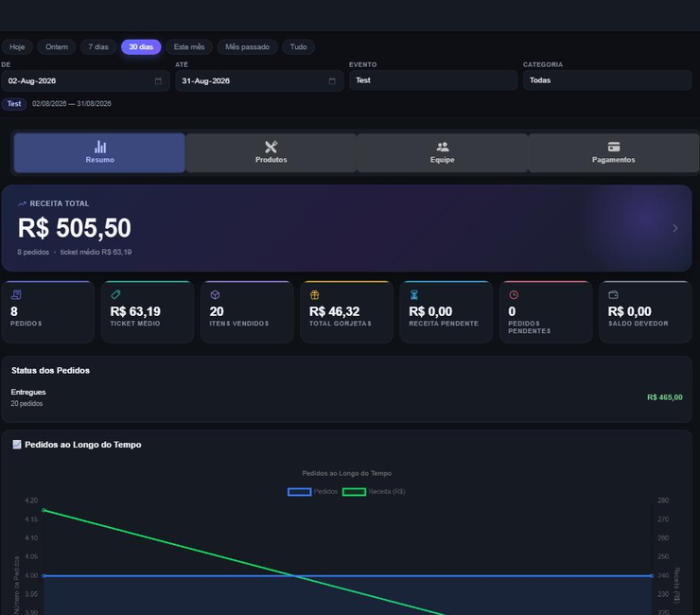
Task: Click the R$ 465,00 delivered amount
Action: coord(665,397)
